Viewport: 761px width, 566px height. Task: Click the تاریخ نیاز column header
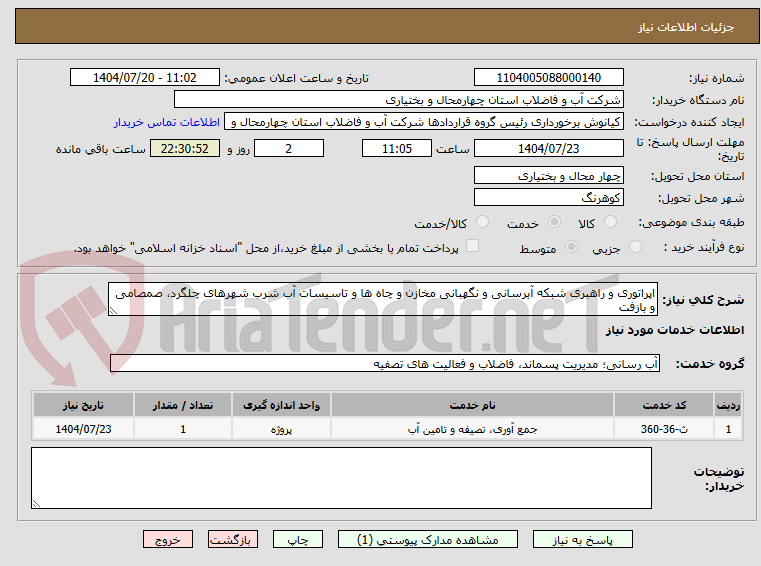click(x=83, y=405)
